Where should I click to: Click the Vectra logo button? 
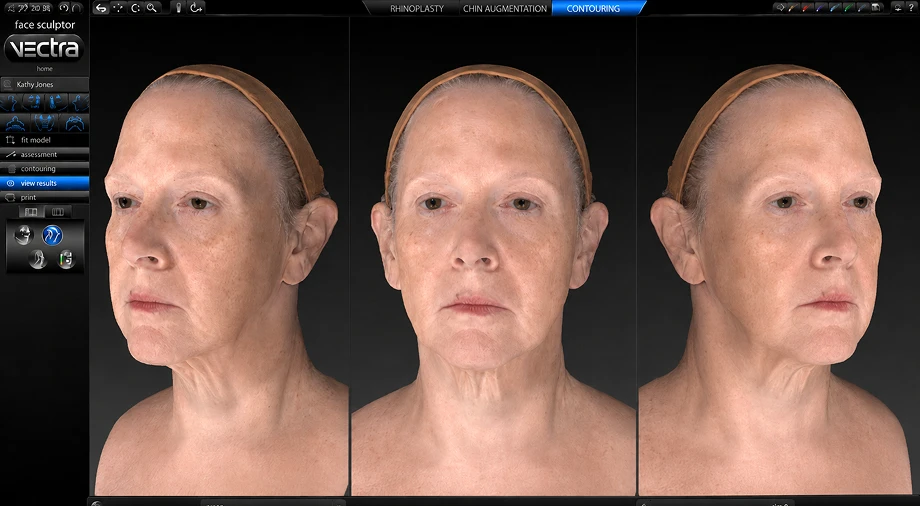(x=44, y=48)
